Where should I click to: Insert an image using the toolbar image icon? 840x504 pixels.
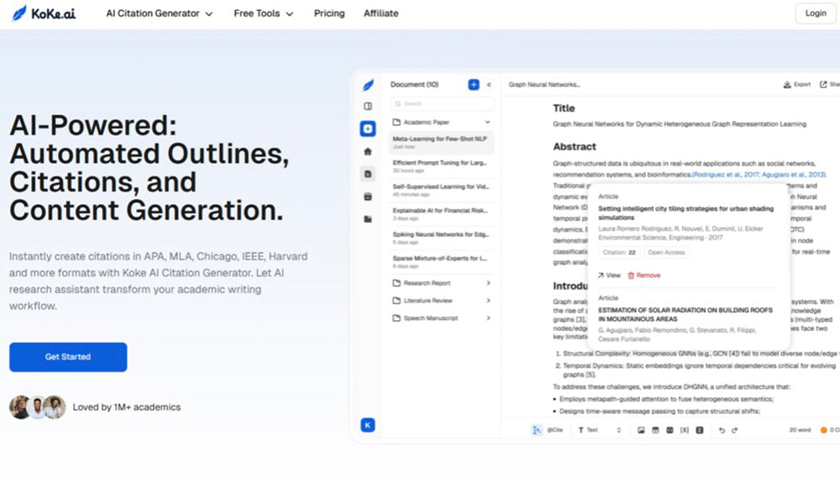coord(642,429)
